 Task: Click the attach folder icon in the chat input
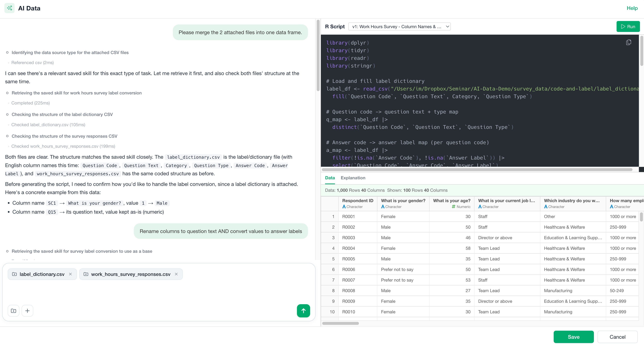click(x=14, y=311)
